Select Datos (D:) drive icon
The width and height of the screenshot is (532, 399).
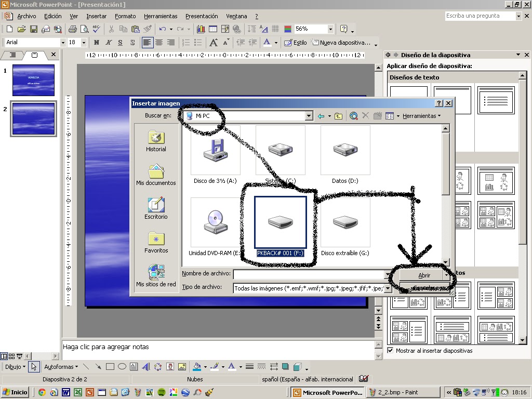coord(345,155)
